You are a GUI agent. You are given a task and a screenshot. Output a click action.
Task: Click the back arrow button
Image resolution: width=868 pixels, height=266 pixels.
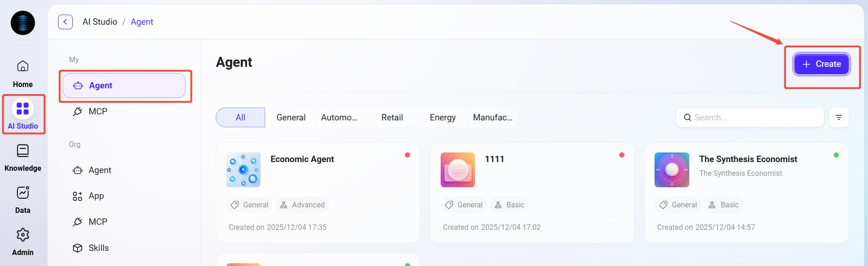click(65, 22)
